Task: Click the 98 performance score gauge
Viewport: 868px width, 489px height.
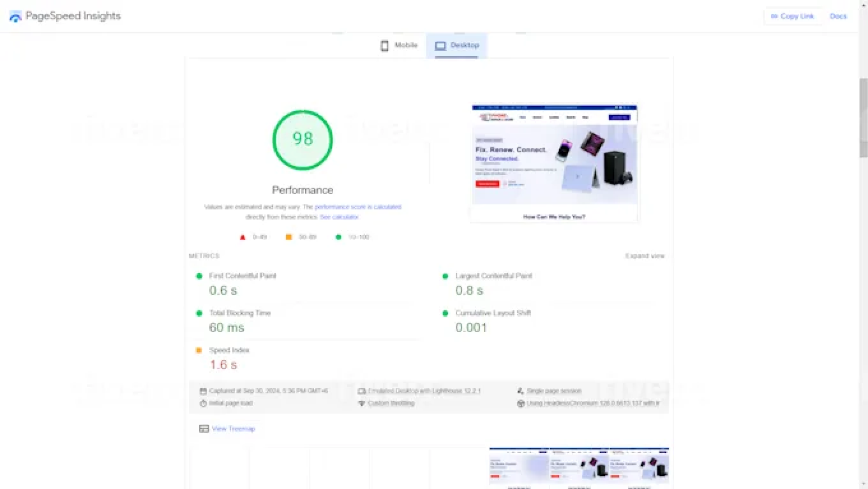Action: click(302, 140)
